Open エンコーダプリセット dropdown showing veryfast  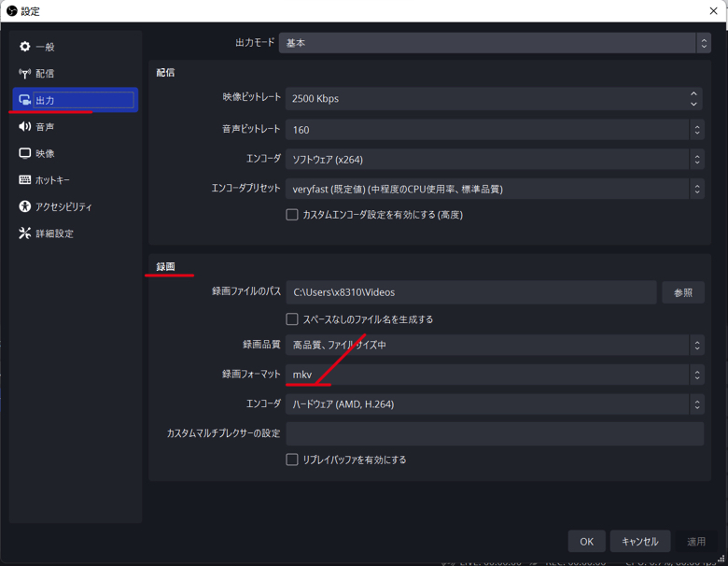click(x=495, y=189)
